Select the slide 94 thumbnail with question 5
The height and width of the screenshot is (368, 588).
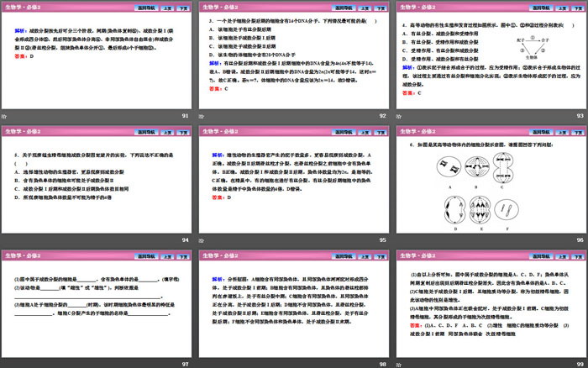click(x=97, y=179)
